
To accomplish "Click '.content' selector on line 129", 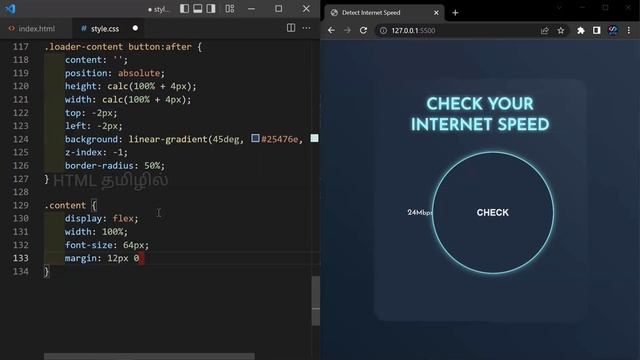I will pos(65,205).
